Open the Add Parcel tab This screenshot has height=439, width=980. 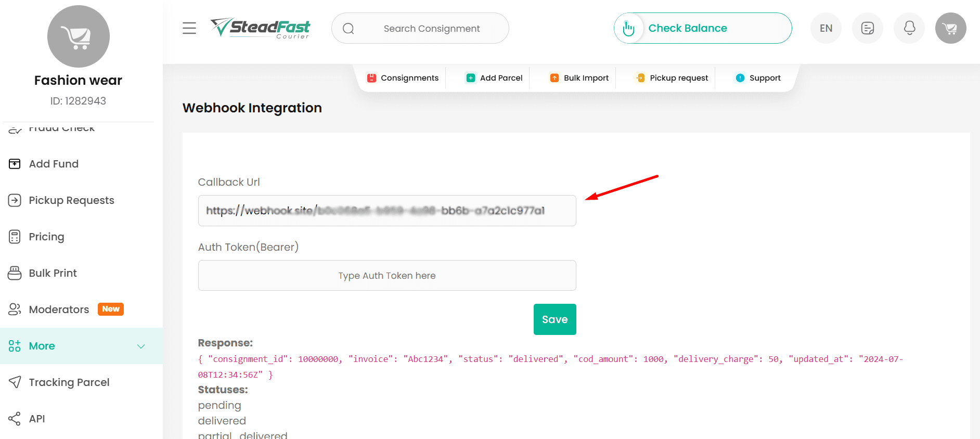[x=494, y=78]
